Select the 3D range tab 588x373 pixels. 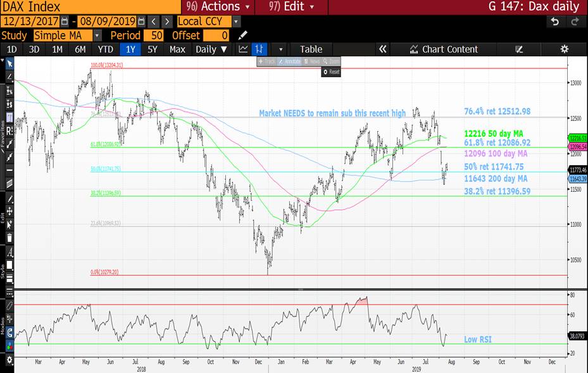[34, 49]
